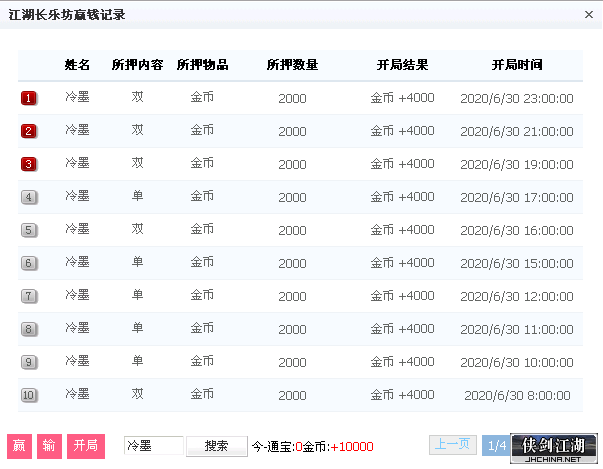Viewport: 603px width, 469px height.
Task: Click the dialog title 江湖长乐坊赢钱记录
Action: 67,15
